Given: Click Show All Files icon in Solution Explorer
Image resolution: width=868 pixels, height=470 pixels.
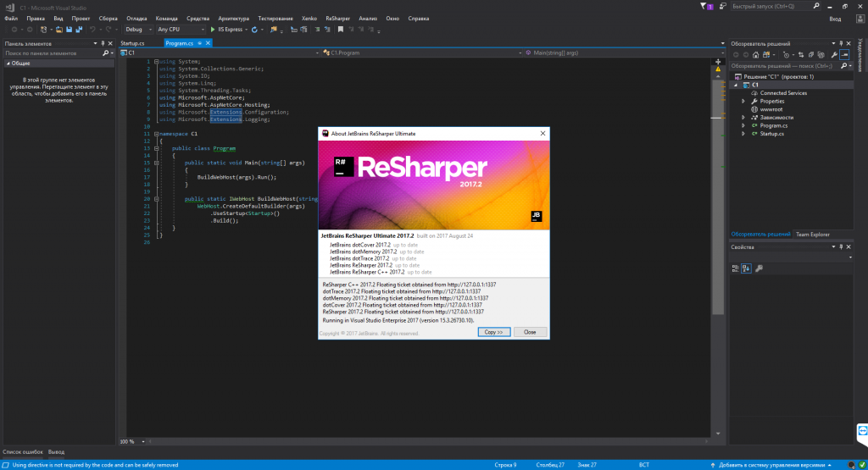Looking at the screenshot, I should [821, 55].
